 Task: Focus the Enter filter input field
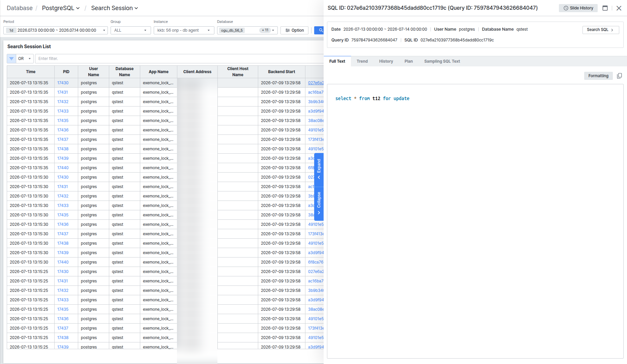pyautogui.click(x=179, y=59)
